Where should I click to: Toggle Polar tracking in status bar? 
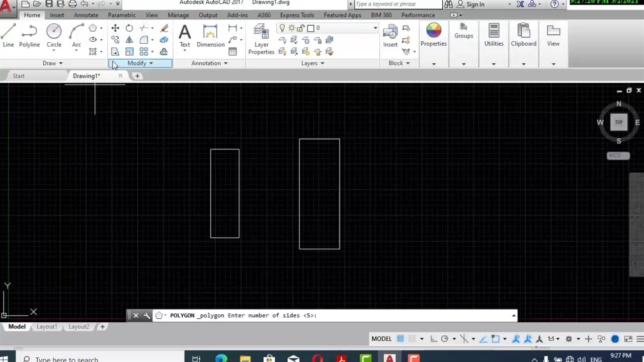(x=445, y=339)
